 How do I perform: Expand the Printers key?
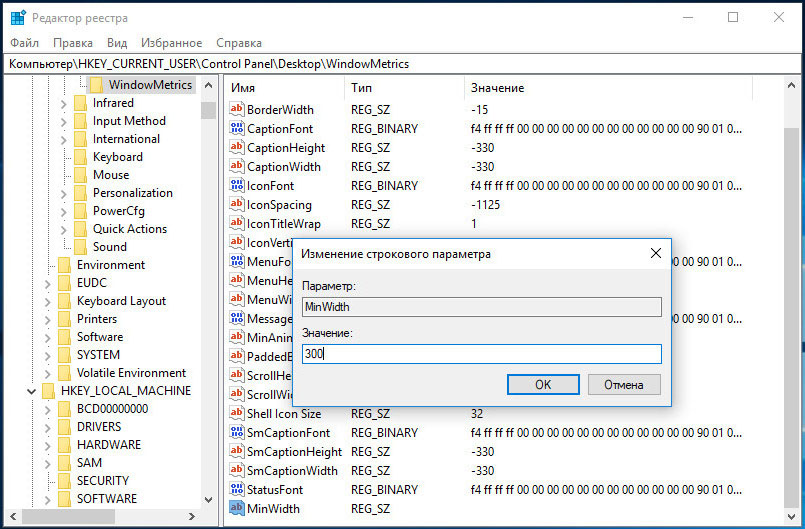47,319
